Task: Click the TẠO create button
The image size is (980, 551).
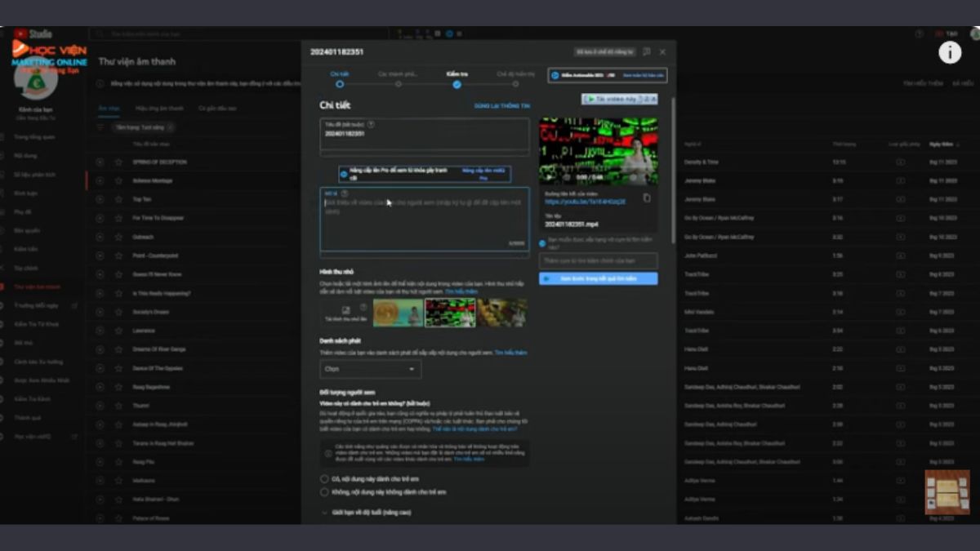Action: point(948,34)
